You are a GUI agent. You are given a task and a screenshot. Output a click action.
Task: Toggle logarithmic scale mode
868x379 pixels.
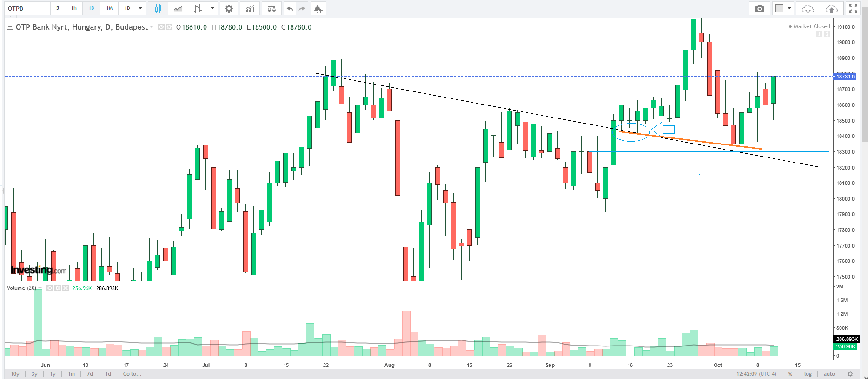click(808, 374)
